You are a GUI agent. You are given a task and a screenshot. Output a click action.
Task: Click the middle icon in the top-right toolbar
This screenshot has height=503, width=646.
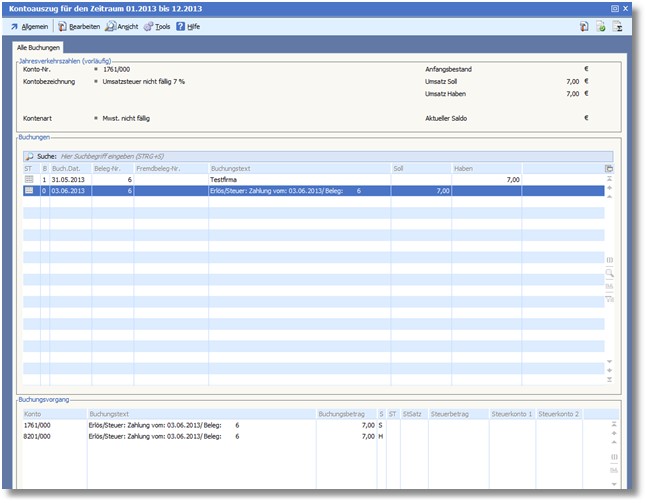pyautogui.click(x=600, y=26)
